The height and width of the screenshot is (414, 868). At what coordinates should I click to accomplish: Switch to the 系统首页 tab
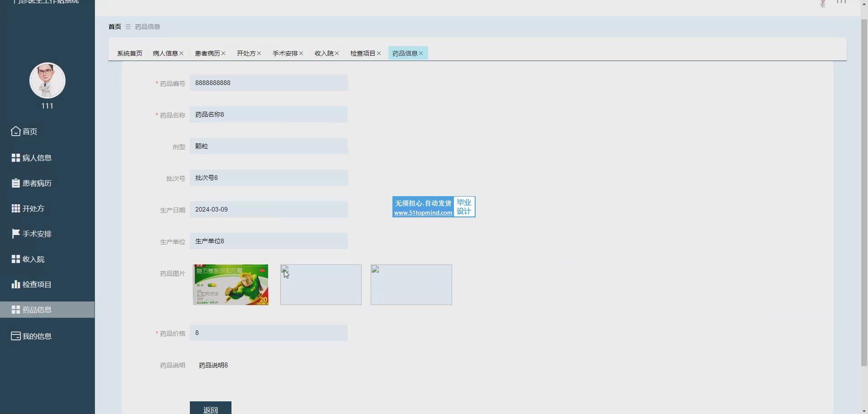tap(130, 53)
